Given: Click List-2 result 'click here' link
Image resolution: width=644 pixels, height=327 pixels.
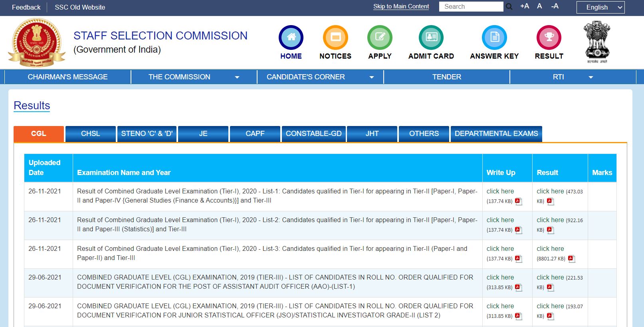Looking at the screenshot, I should tap(550, 220).
